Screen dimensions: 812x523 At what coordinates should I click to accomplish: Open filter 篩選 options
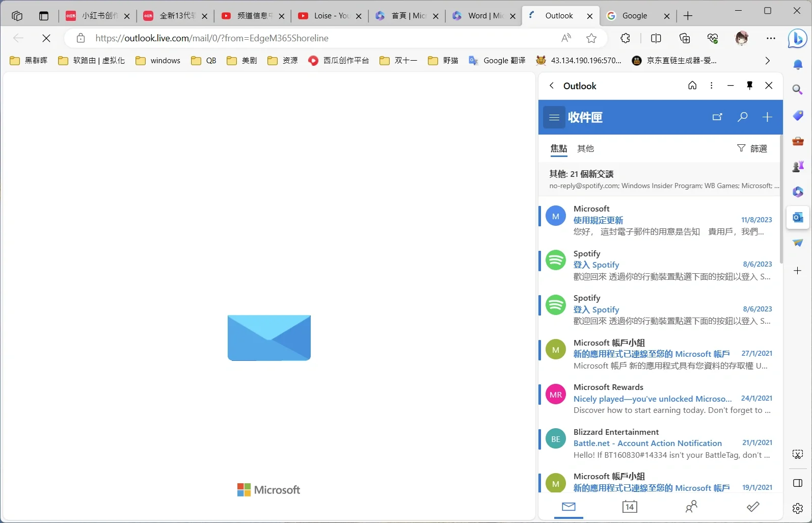(x=752, y=148)
